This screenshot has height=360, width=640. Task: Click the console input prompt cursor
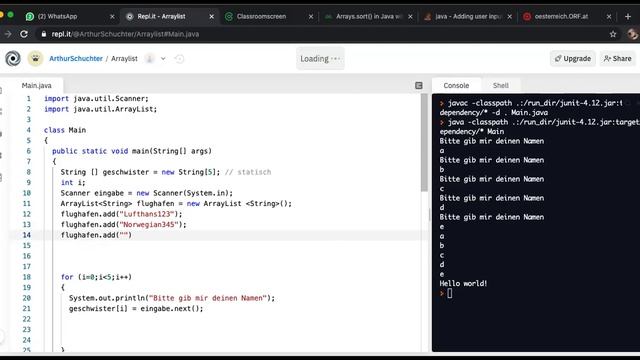[449, 293]
